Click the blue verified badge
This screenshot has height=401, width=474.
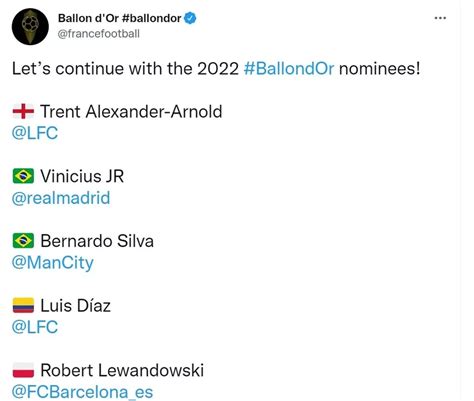pos(190,18)
